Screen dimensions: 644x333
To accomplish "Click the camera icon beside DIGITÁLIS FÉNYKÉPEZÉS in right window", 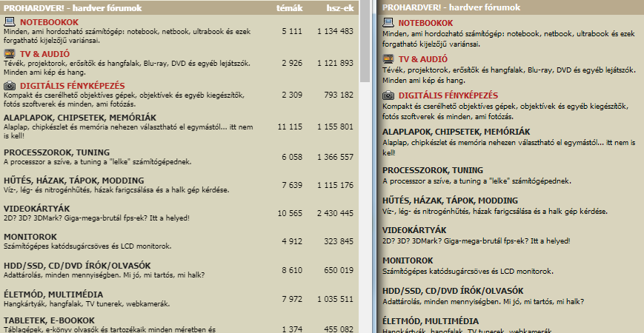I will pos(388,95).
